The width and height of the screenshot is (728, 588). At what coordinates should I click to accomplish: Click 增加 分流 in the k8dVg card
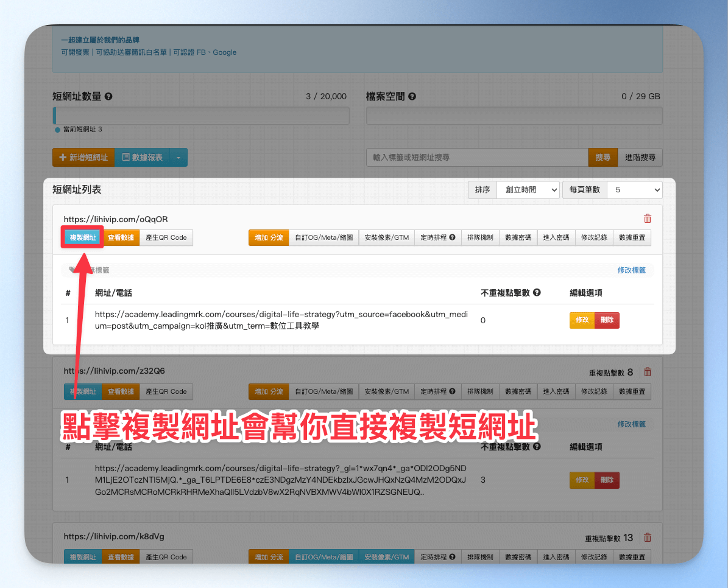[269, 556]
